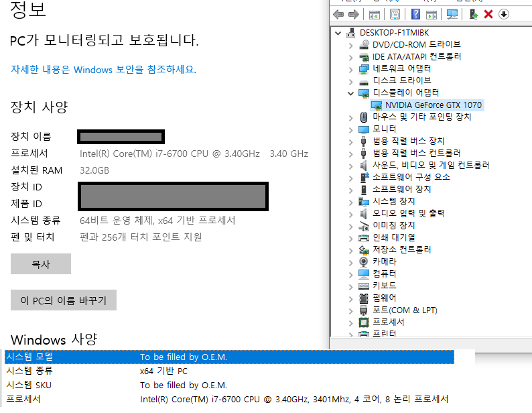Expand the 네트워크 어댑터 category
The width and height of the screenshot is (532, 413).
pyautogui.click(x=350, y=68)
